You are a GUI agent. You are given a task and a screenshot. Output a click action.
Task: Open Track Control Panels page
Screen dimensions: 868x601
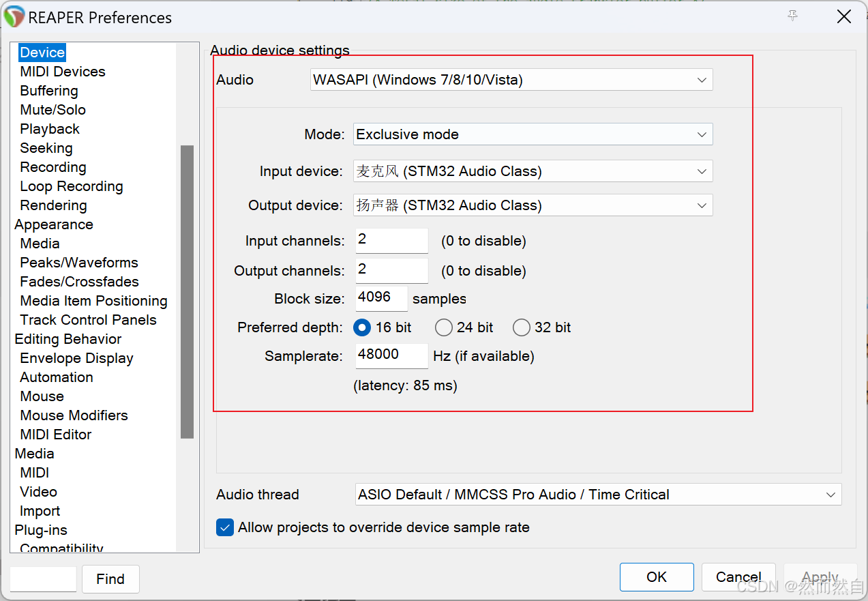tap(89, 320)
